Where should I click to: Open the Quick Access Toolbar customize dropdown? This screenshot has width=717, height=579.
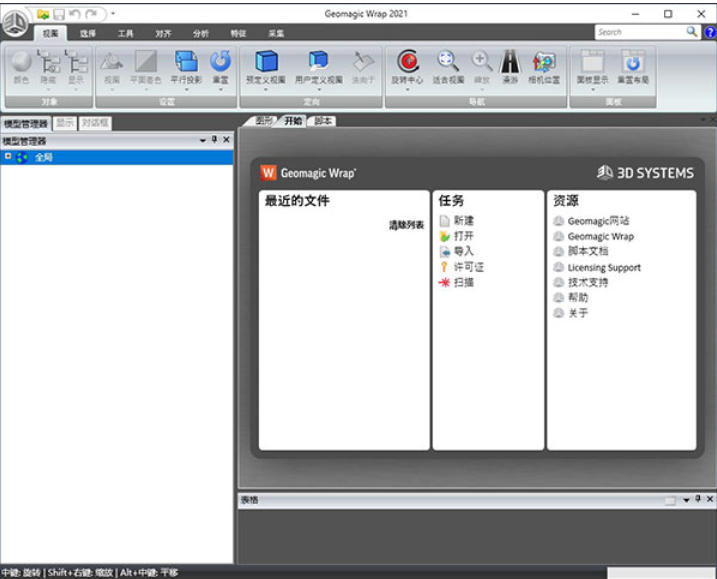113,14
